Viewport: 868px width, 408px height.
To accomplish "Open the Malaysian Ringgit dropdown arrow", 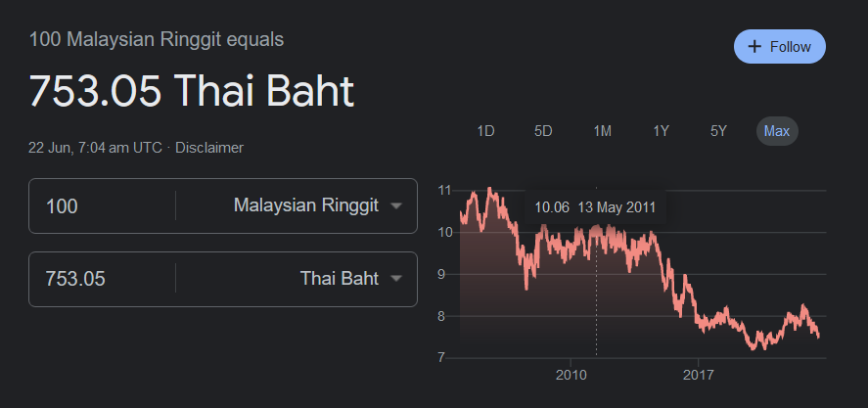I will point(395,205).
